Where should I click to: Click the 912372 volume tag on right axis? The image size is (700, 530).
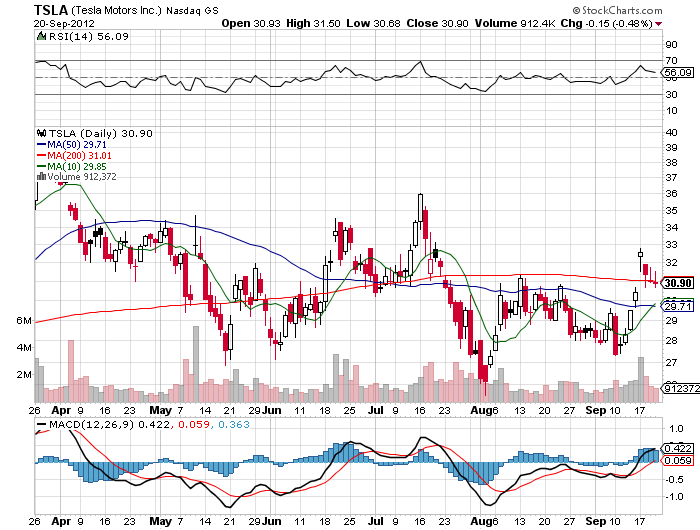(x=681, y=388)
